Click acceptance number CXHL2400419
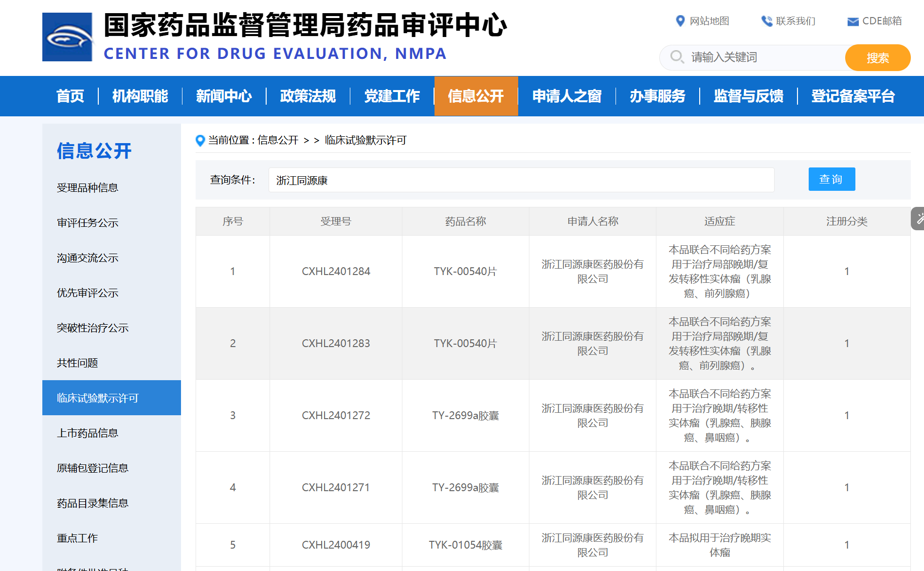 click(x=336, y=545)
